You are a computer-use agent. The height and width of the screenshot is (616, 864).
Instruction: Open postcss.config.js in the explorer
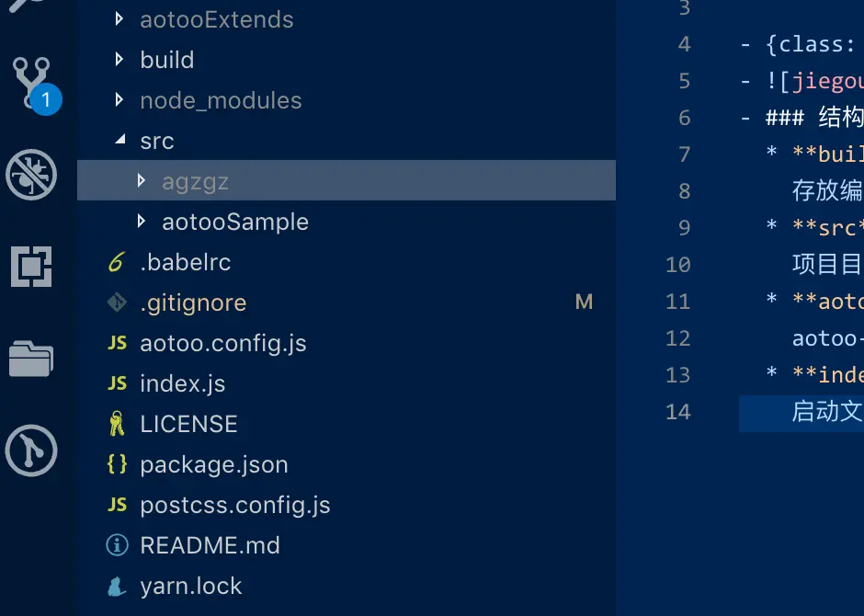pos(234,505)
